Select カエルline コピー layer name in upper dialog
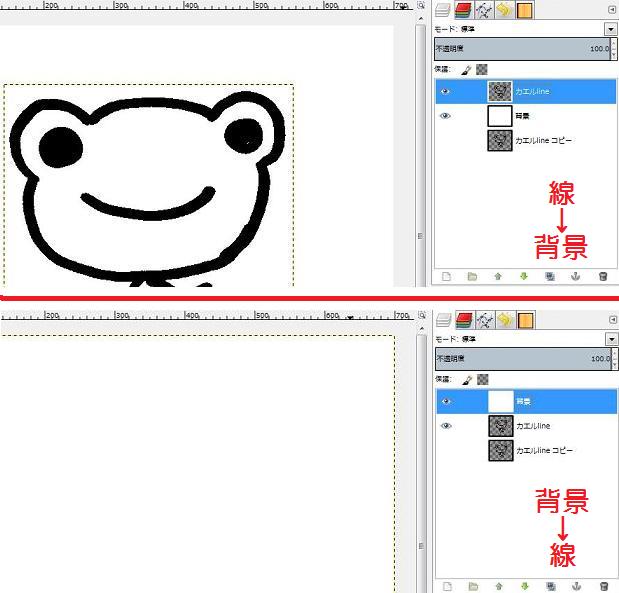 [543, 141]
